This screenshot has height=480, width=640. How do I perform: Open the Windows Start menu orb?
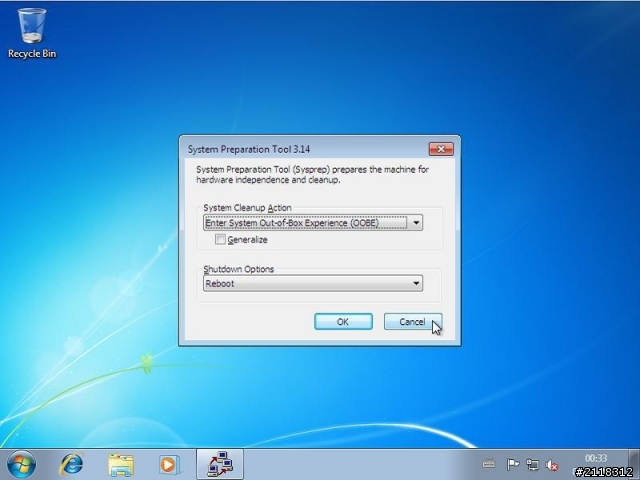pos(21,464)
